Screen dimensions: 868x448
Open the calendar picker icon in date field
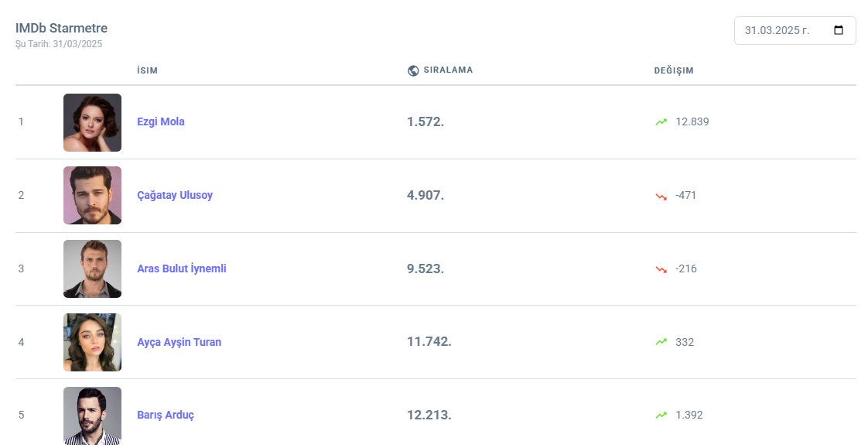click(x=839, y=31)
